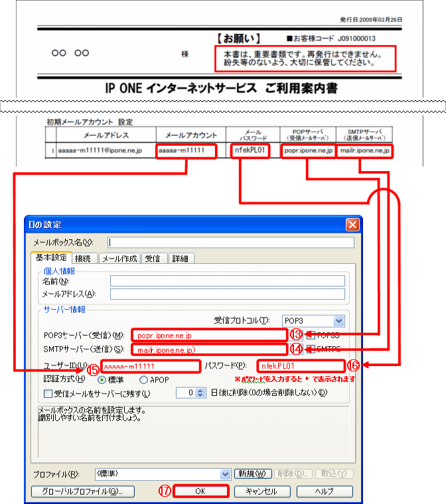Expand the プロファイル dropdown list
Screen dimensions: 446x504
pyautogui.click(x=226, y=473)
